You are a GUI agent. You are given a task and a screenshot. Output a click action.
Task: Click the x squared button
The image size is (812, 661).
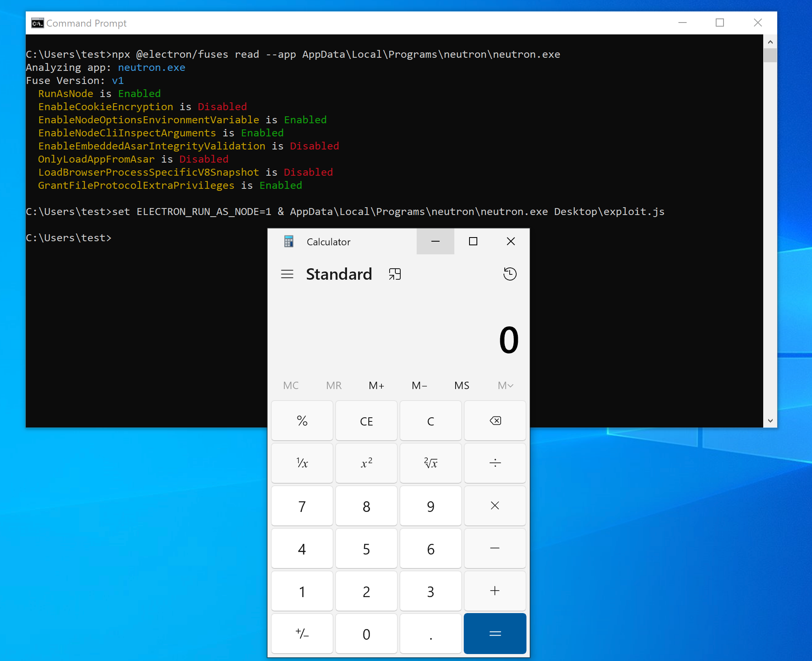point(366,463)
